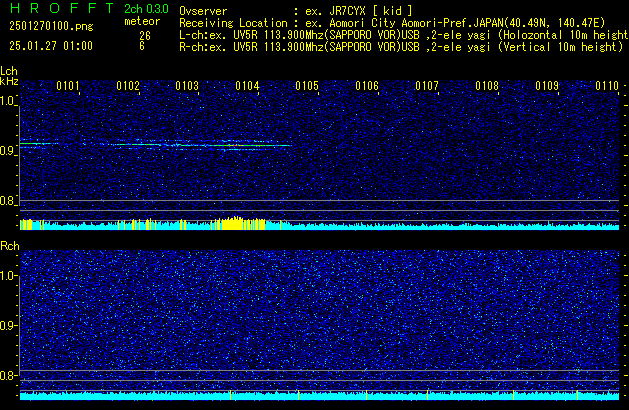This screenshot has height=410, width=629.
Task: Select the 'meteor' label under the version
Action: pos(142,21)
